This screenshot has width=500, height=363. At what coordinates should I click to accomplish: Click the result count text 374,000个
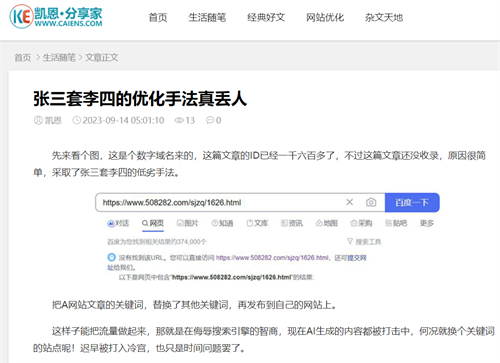click(x=192, y=242)
